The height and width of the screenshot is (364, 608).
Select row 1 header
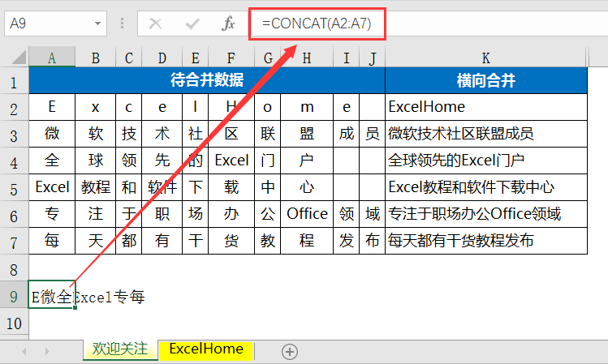[14, 81]
